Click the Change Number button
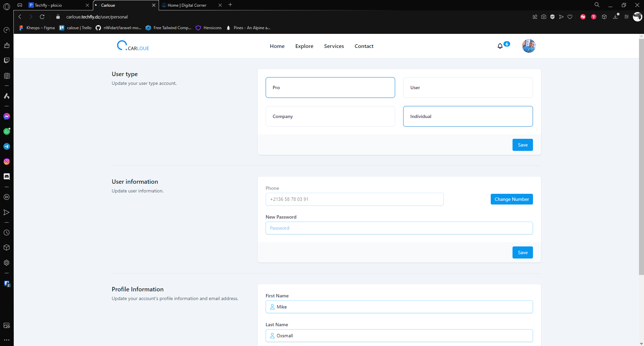Screen dimensions: 644x346 pos(512,199)
